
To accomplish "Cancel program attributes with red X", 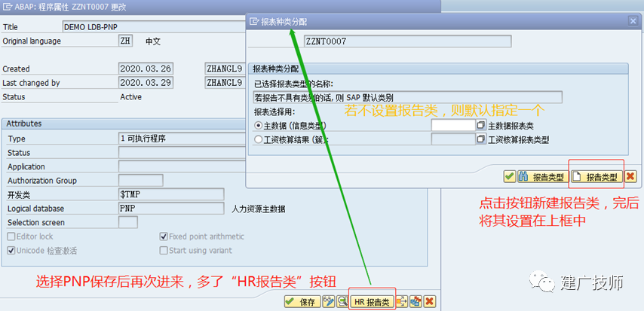I will pos(430,302).
